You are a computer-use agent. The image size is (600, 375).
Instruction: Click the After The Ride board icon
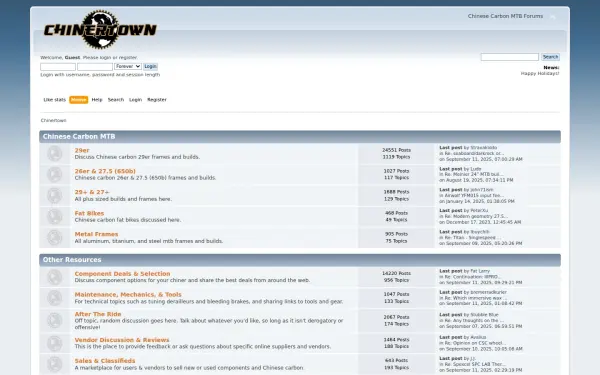click(x=55, y=321)
